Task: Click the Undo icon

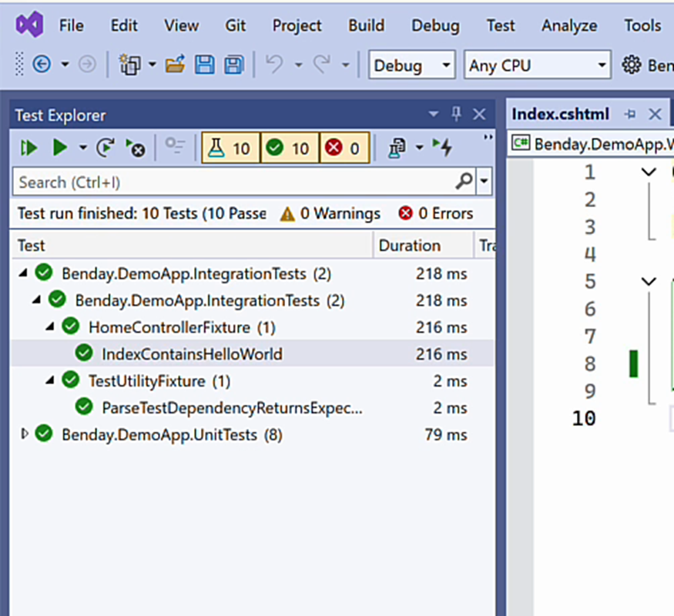Action: coord(274,65)
